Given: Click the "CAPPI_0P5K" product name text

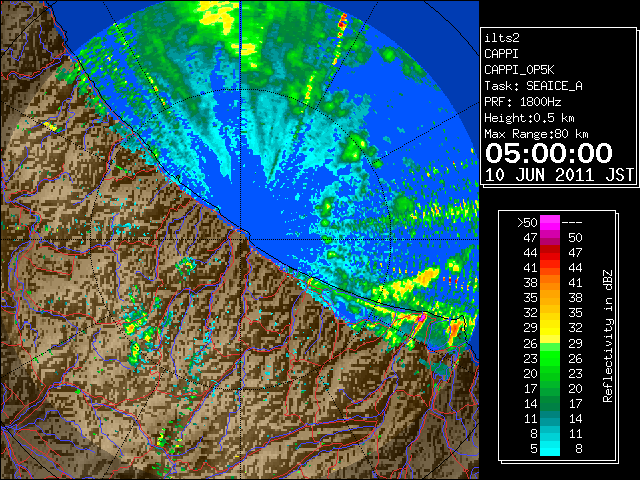Looking at the screenshot, I should 519,70.
